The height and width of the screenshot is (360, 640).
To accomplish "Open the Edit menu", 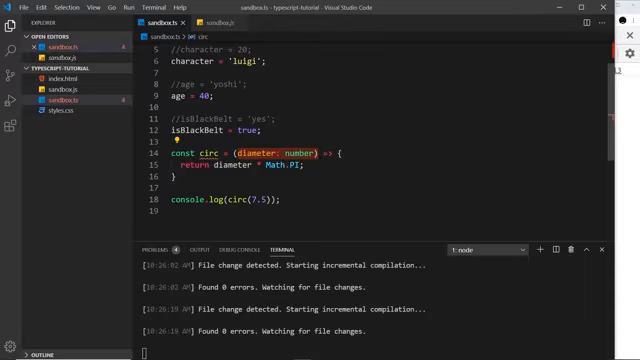I will tap(41, 7).
